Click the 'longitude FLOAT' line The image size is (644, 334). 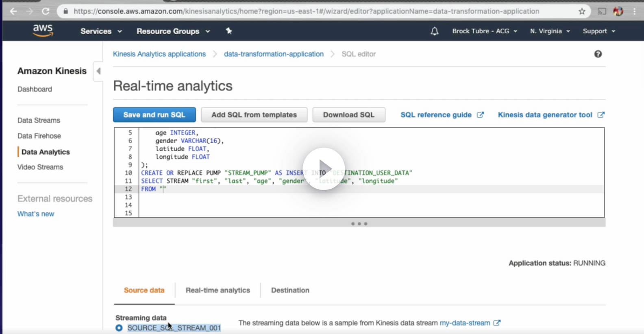182,157
